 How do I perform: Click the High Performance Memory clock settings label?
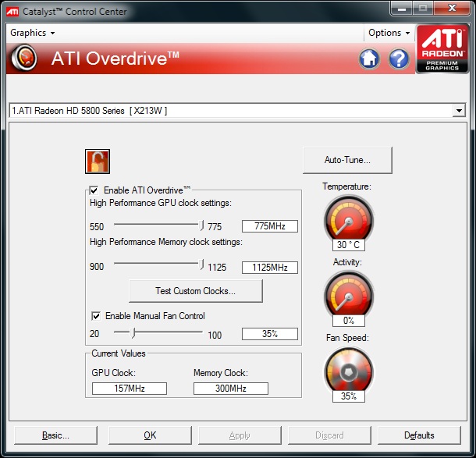click(x=166, y=242)
